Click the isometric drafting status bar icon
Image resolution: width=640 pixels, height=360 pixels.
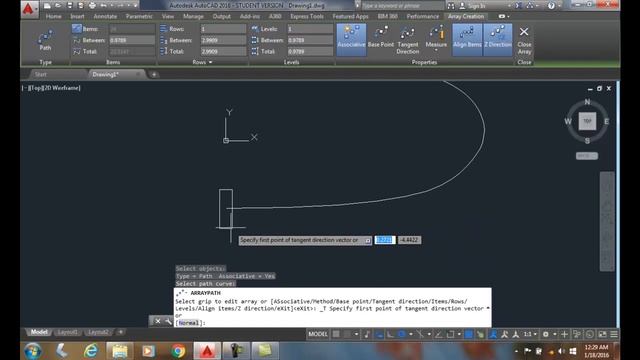tap(420, 334)
